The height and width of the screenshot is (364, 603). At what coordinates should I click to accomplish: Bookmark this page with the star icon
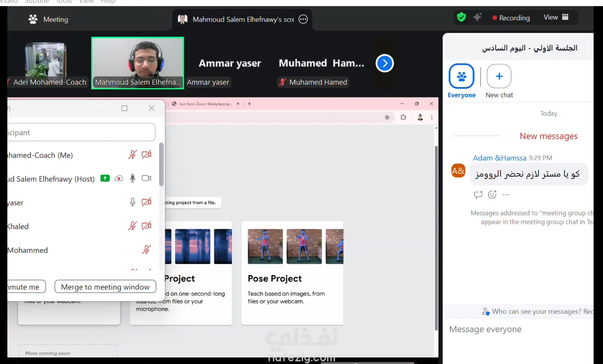point(387,118)
